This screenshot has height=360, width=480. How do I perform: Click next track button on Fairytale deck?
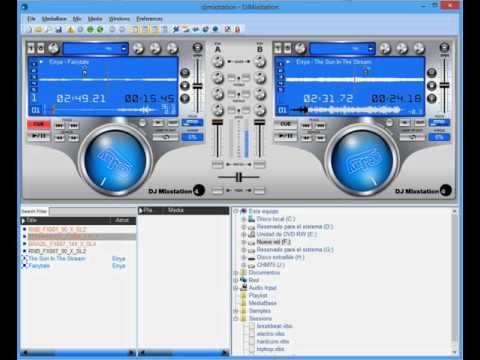(x=74, y=125)
